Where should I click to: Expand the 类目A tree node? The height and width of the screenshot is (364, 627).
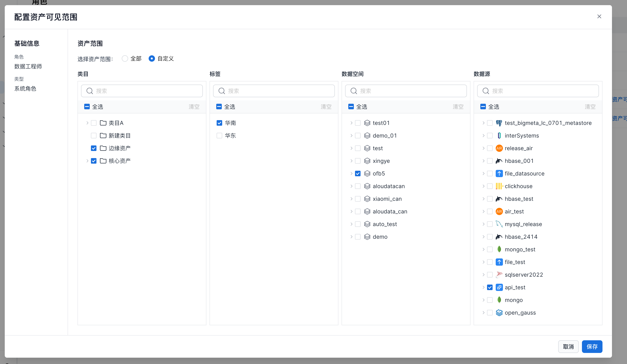(87, 123)
